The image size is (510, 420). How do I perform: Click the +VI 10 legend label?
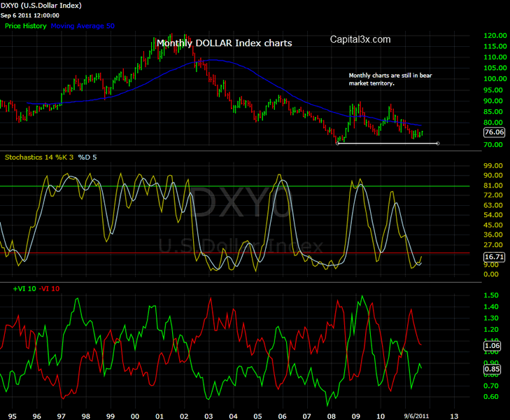coord(24,288)
